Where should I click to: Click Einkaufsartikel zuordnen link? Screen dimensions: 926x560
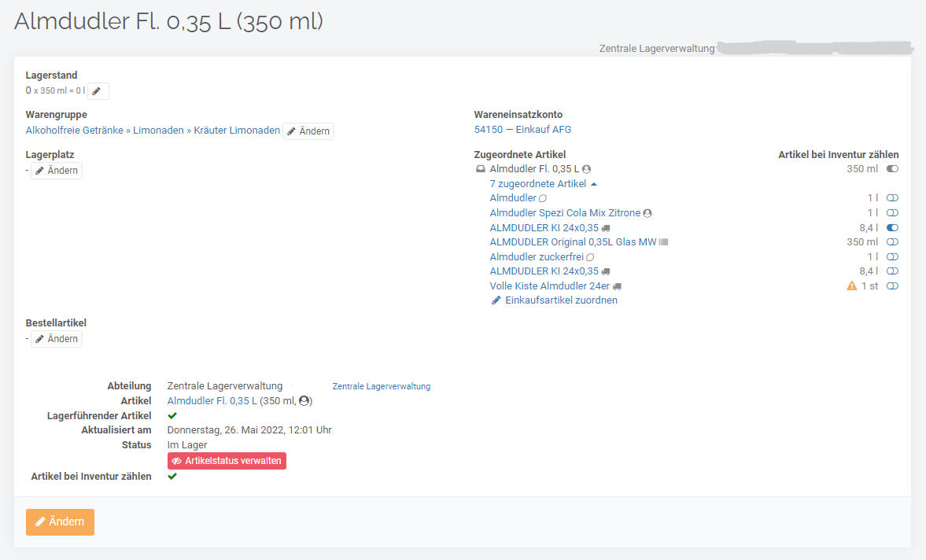[561, 300]
